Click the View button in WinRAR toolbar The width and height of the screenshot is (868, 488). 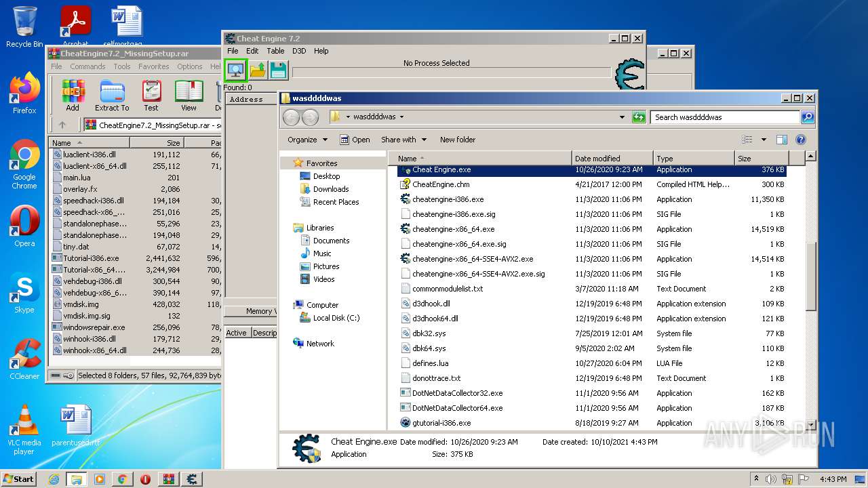(189, 96)
